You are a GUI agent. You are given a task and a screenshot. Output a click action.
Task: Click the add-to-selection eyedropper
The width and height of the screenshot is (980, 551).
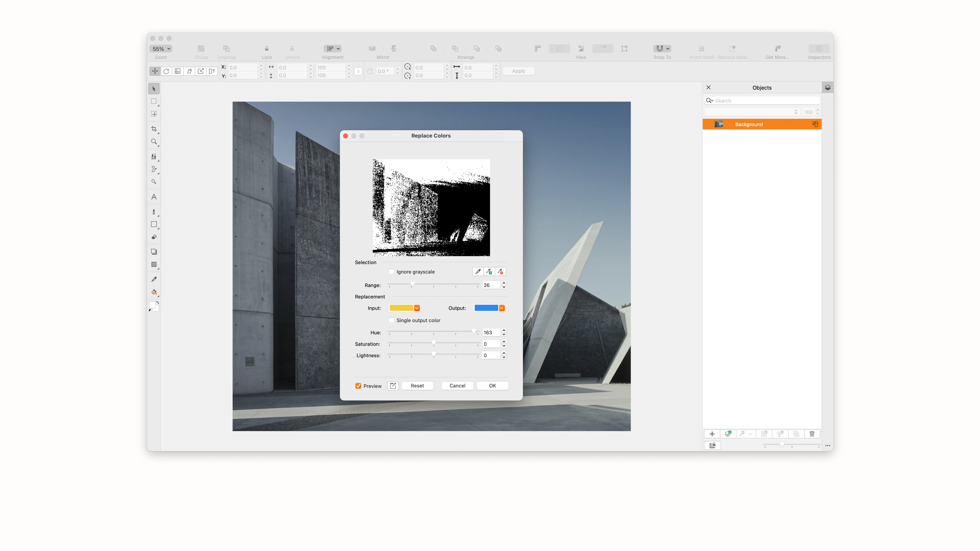(x=489, y=272)
